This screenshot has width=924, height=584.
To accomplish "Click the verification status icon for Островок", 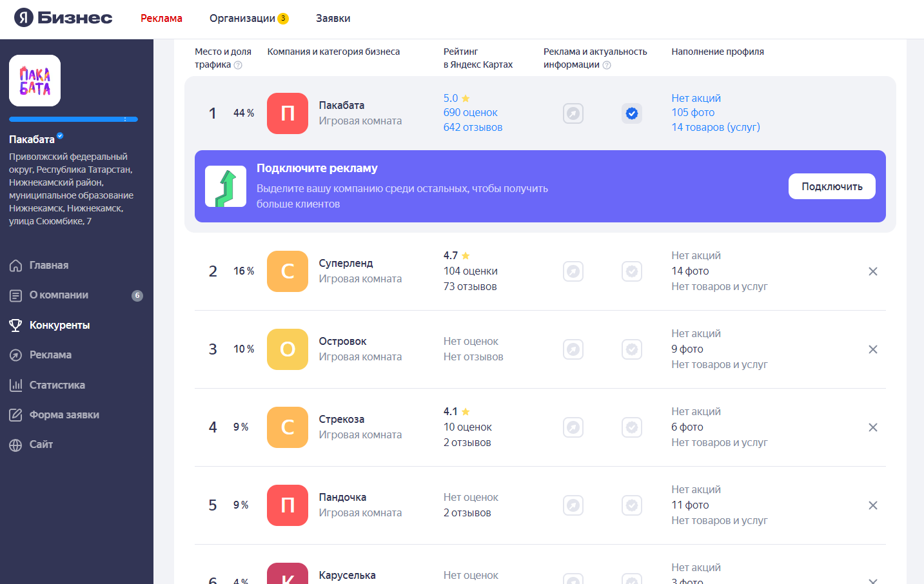I will pyautogui.click(x=632, y=349).
